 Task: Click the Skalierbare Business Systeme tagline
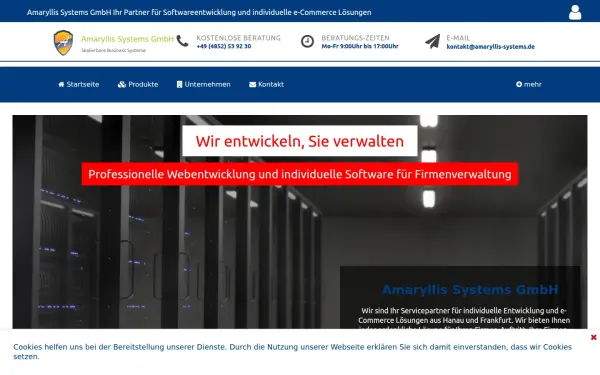(113, 51)
